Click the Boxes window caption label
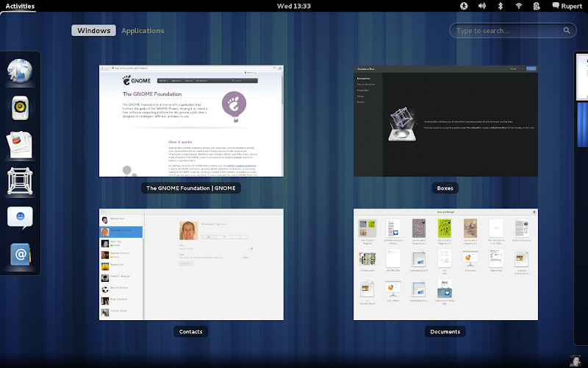 tap(445, 188)
